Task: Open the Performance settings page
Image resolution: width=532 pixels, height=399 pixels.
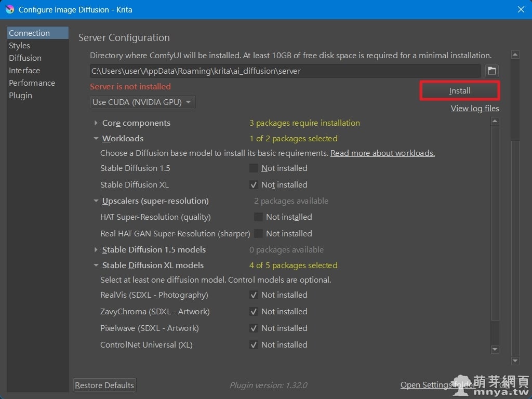Action: [x=32, y=83]
